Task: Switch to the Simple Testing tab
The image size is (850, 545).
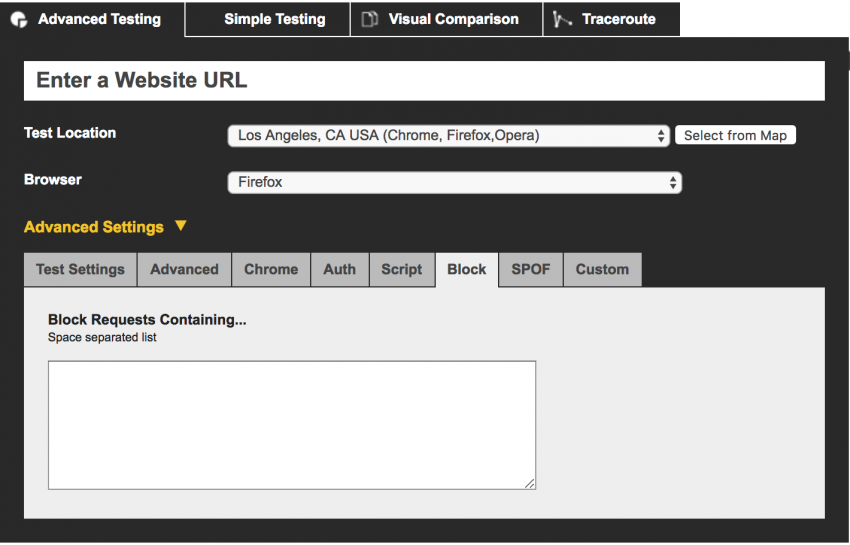Action: click(x=274, y=19)
